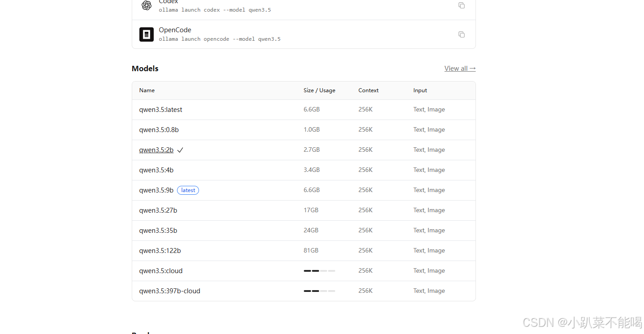This screenshot has height=334, width=644.
Task: Click the OpenCode title text
Action: (175, 30)
